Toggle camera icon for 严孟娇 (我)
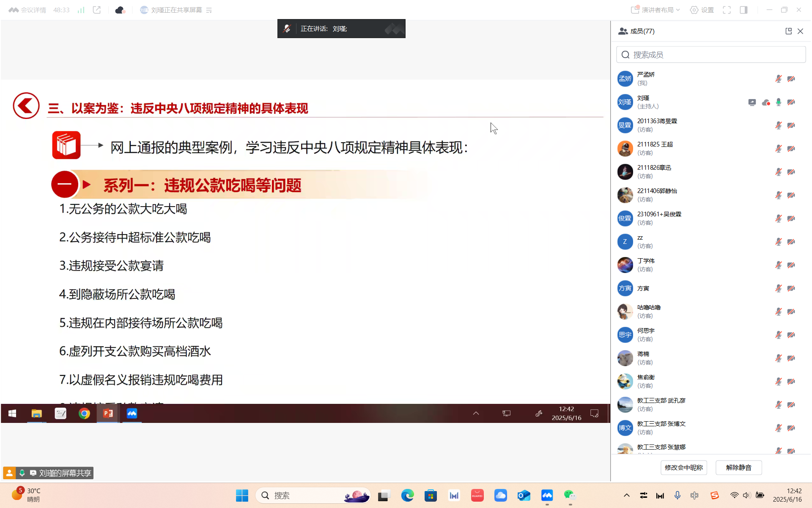812x508 pixels. pos(791,79)
